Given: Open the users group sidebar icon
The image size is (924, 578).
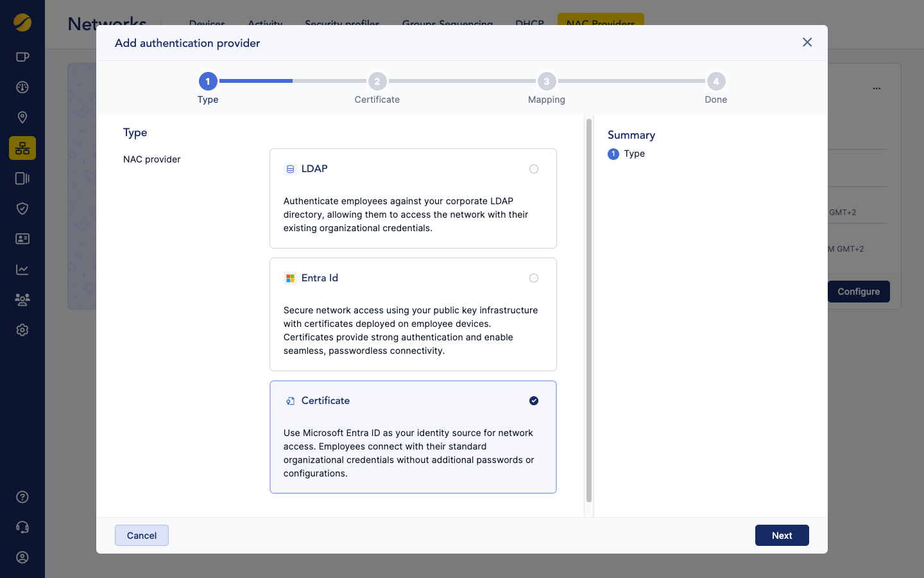Looking at the screenshot, I should pyautogui.click(x=22, y=299).
